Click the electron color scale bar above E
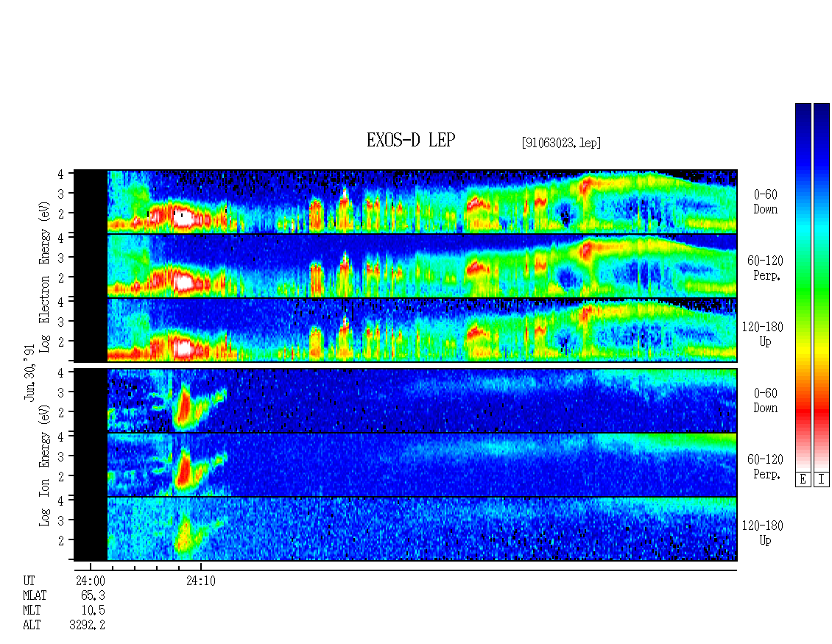 point(803,287)
